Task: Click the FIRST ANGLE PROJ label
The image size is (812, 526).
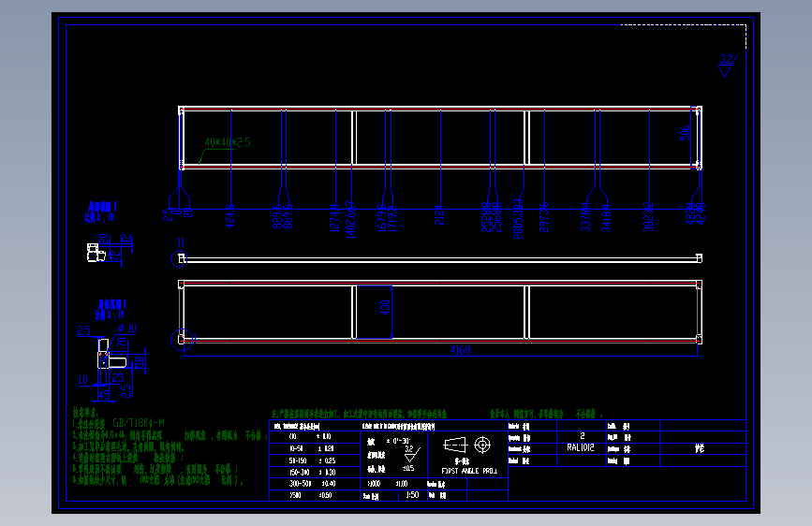Action: [469, 471]
